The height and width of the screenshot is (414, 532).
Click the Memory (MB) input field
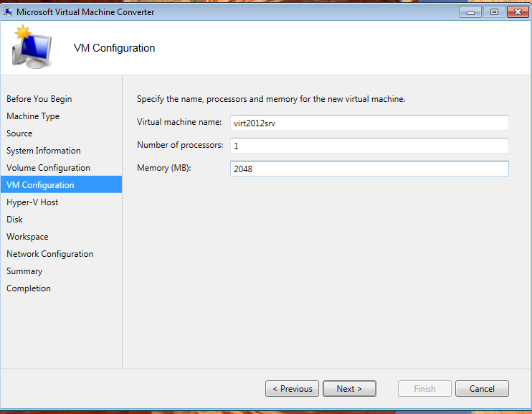(369, 169)
